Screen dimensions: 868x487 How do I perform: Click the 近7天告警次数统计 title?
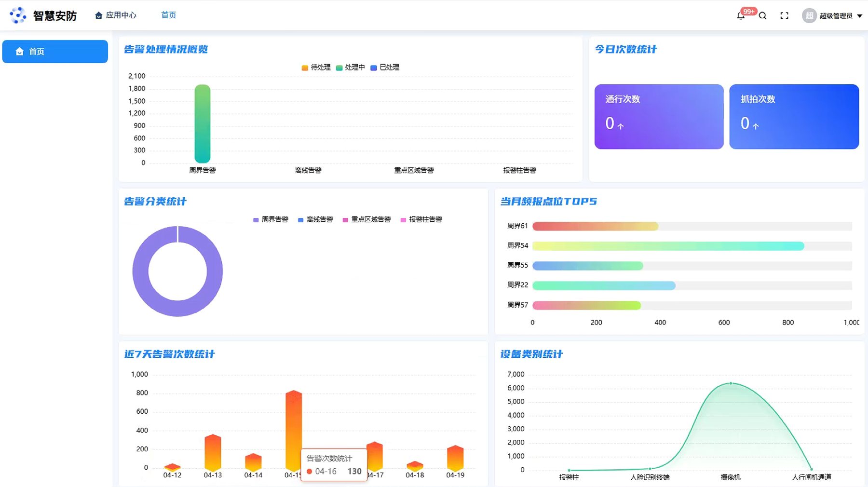[x=169, y=354]
